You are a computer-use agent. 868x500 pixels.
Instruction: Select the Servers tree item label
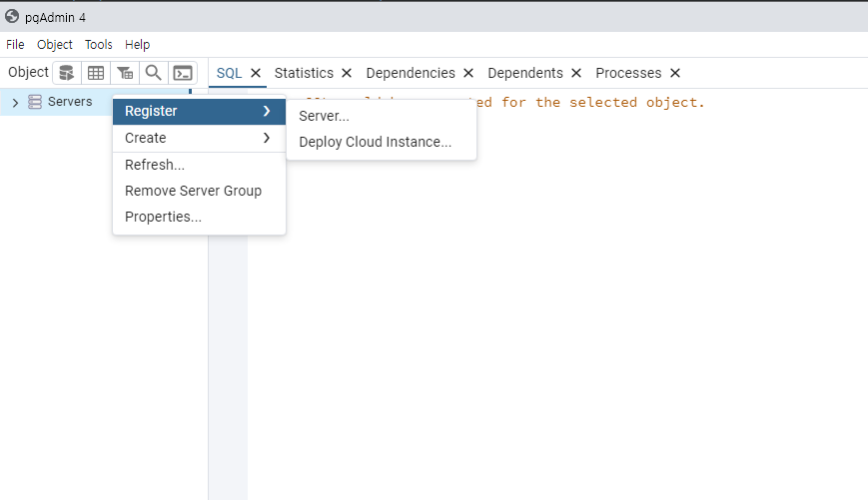click(70, 102)
